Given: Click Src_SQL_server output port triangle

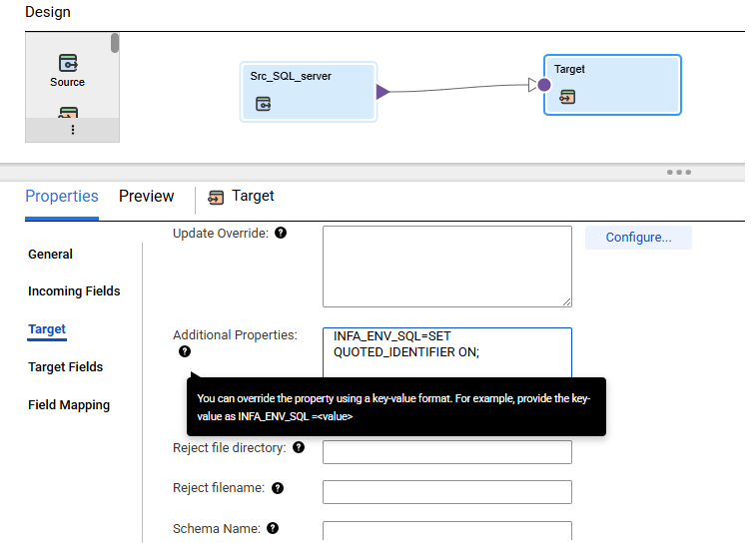Looking at the screenshot, I should 382,91.
